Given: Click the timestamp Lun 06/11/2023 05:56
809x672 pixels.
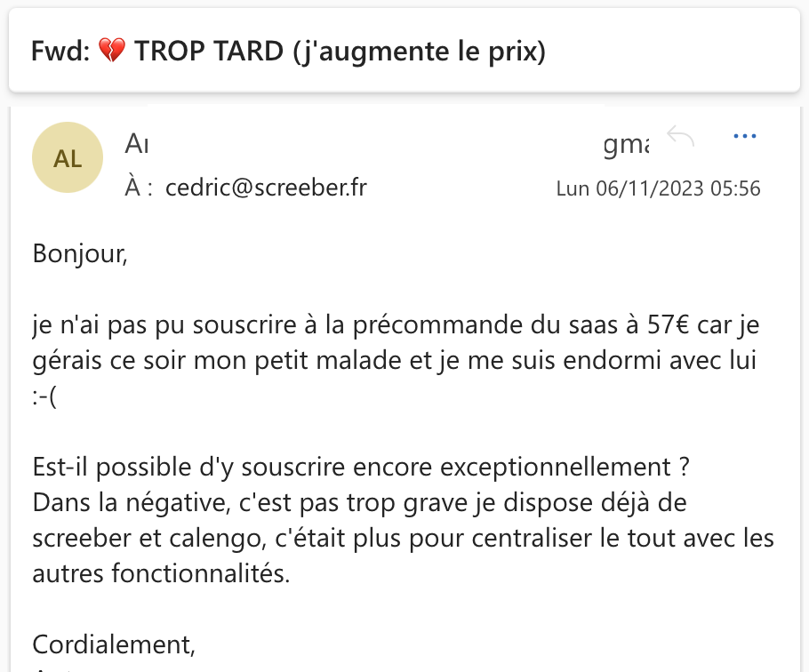Looking at the screenshot, I should click(658, 188).
